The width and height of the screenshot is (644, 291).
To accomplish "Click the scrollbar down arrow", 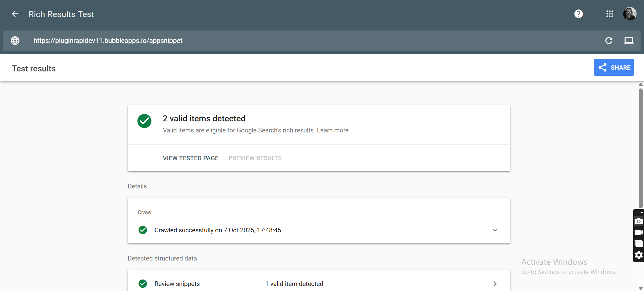I will coord(641,288).
